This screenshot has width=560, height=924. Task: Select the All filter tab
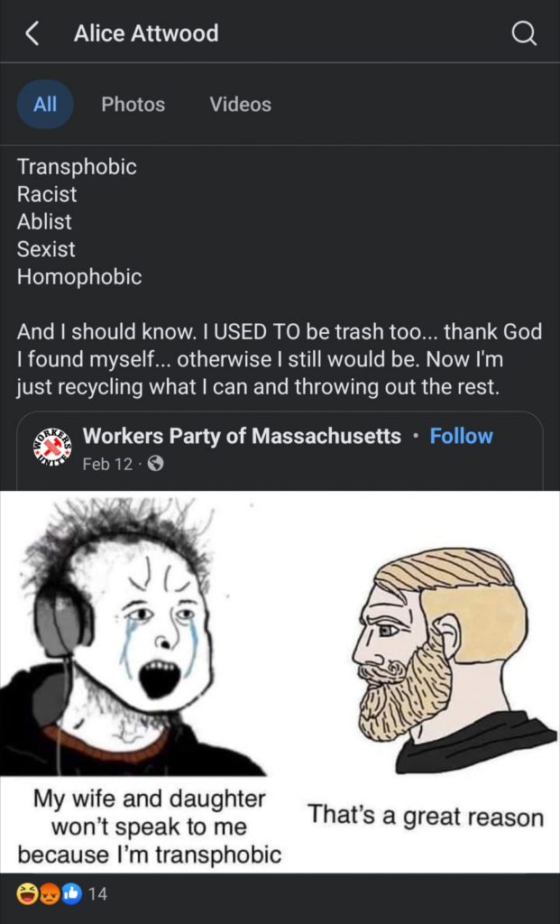(45, 105)
